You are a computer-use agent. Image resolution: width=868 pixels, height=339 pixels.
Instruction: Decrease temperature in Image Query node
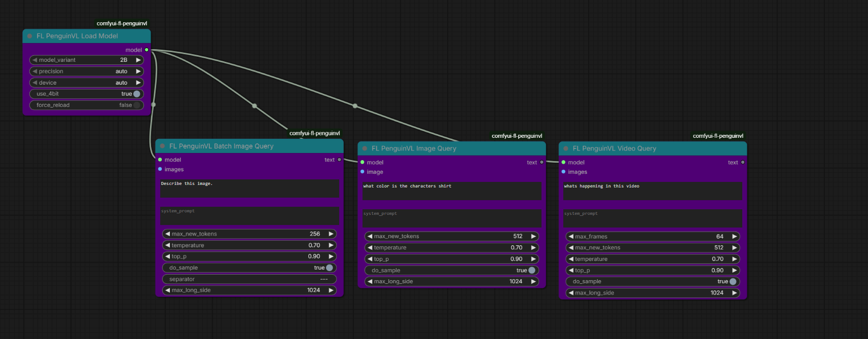coord(370,248)
